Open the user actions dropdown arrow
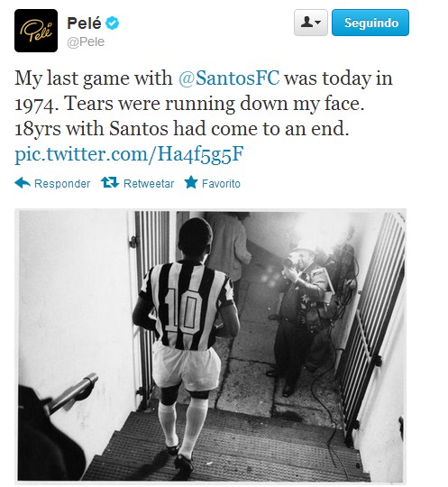This screenshot has width=448, height=487. point(318,23)
